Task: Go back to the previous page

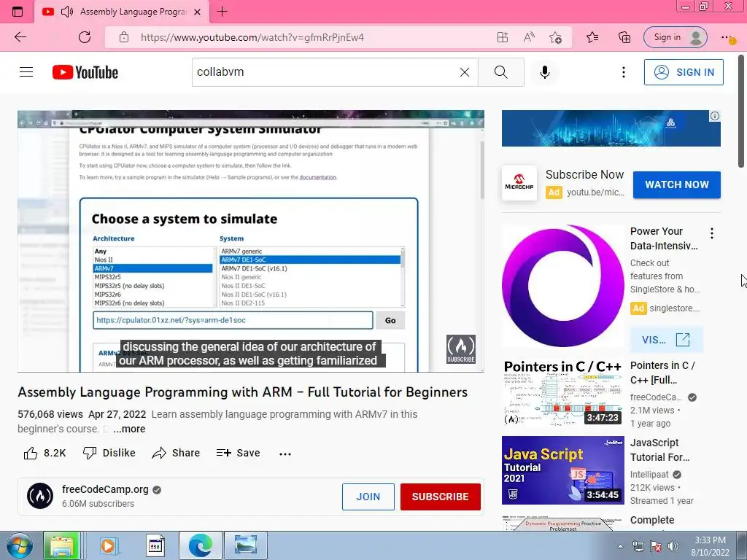Action: point(20,37)
